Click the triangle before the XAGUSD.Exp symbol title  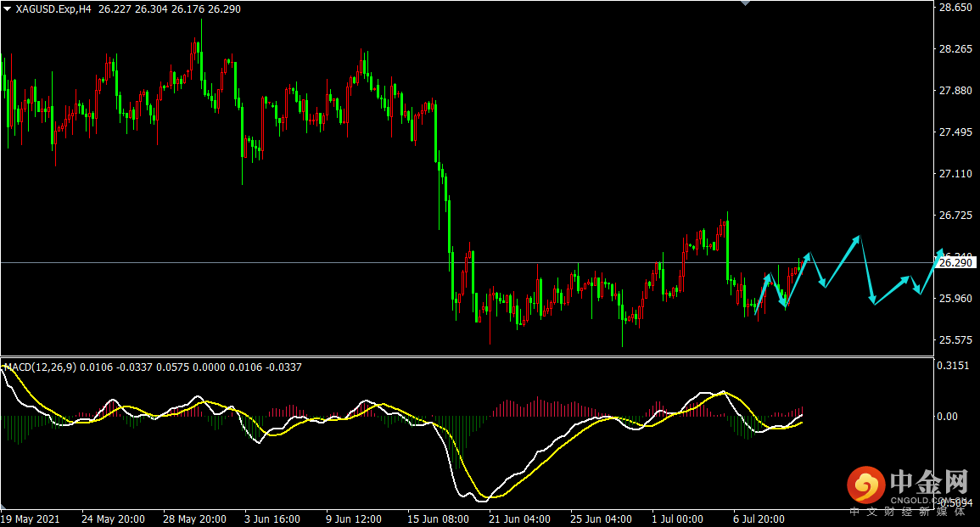click(x=8, y=8)
